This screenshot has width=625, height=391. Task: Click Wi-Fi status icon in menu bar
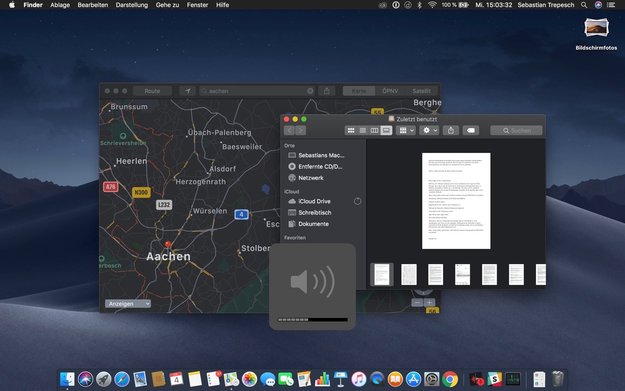coord(432,5)
